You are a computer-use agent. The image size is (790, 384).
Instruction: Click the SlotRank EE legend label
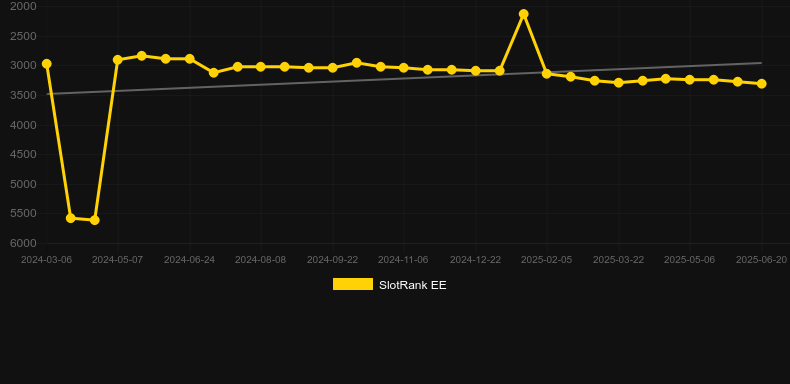pyautogui.click(x=413, y=285)
